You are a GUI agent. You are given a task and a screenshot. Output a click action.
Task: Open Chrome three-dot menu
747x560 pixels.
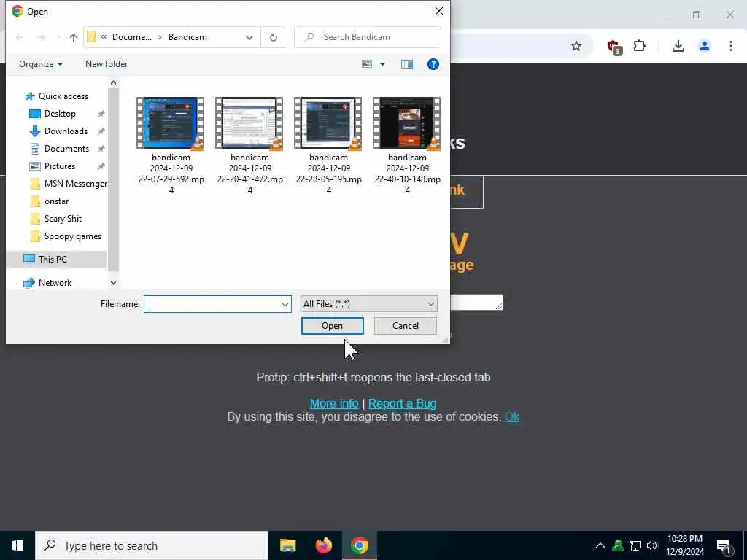tap(731, 46)
